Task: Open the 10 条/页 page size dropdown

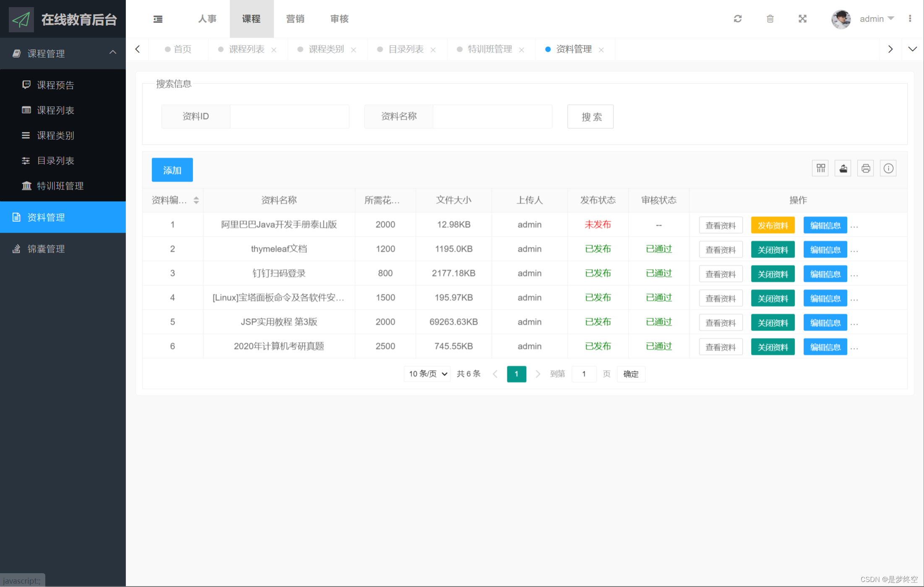Action: 427,374
